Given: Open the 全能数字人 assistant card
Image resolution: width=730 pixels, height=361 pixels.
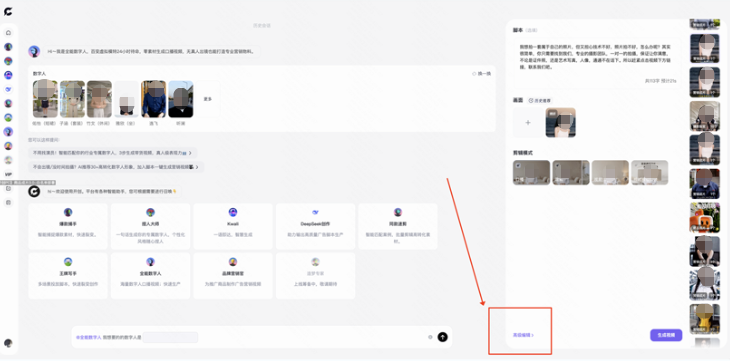Looking at the screenshot, I should coord(150,276).
